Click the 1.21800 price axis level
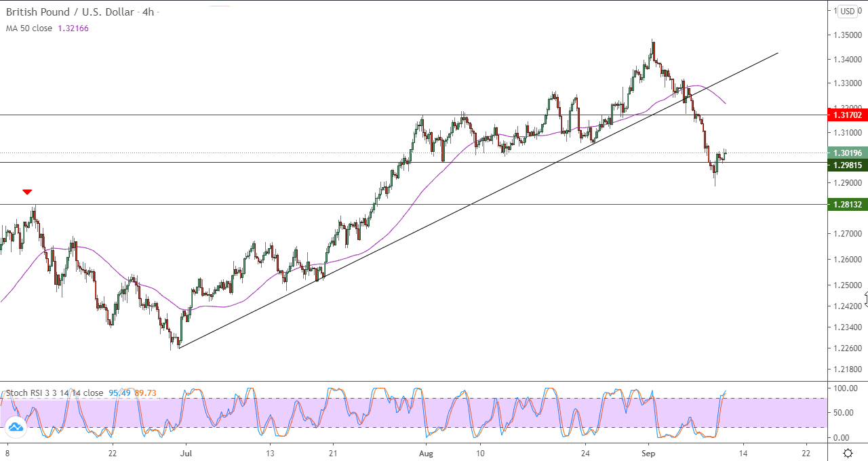Screen dimensions: 868x461 coord(848,369)
